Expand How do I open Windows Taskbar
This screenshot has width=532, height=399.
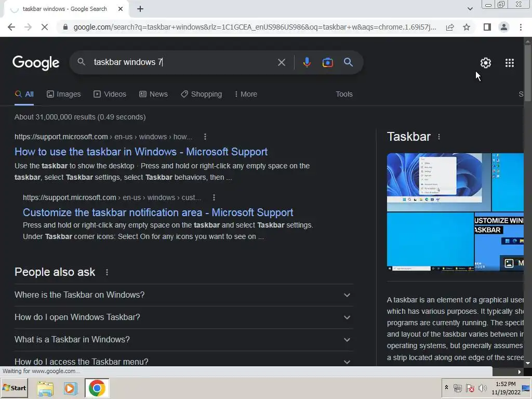pyautogui.click(x=183, y=317)
